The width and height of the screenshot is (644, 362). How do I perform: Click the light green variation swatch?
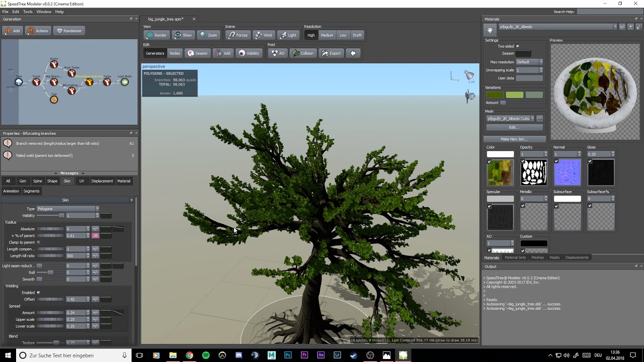[x=514, y=95]
